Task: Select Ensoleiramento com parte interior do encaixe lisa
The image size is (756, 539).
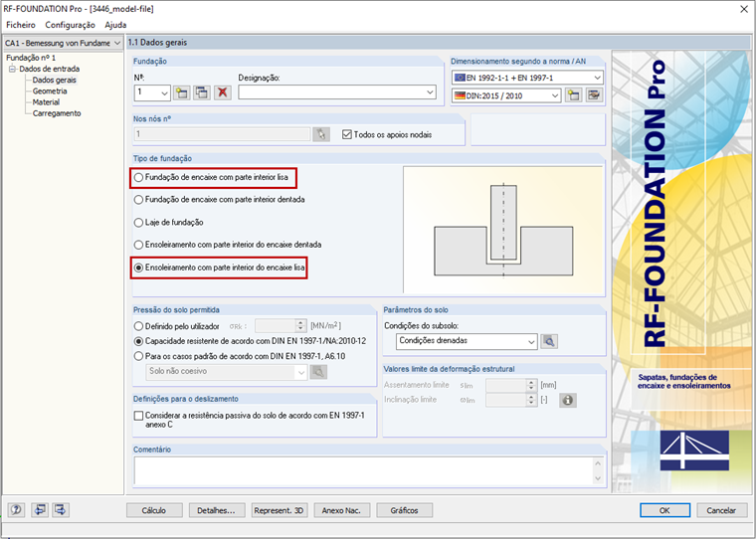Action: [x=138, y=268]
